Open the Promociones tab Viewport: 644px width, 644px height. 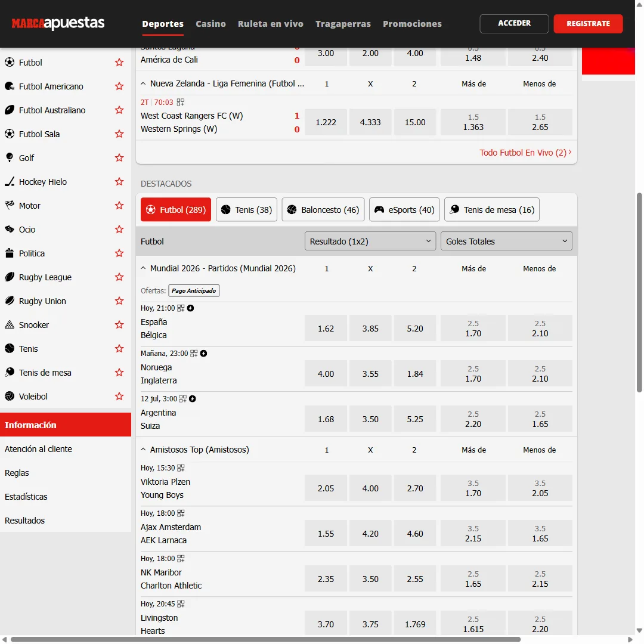click(x=413, y=24)
